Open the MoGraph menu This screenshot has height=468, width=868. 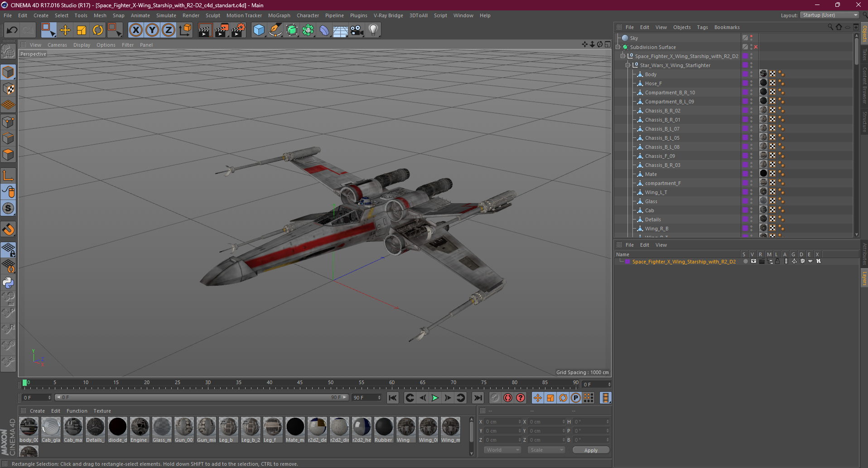279,15
